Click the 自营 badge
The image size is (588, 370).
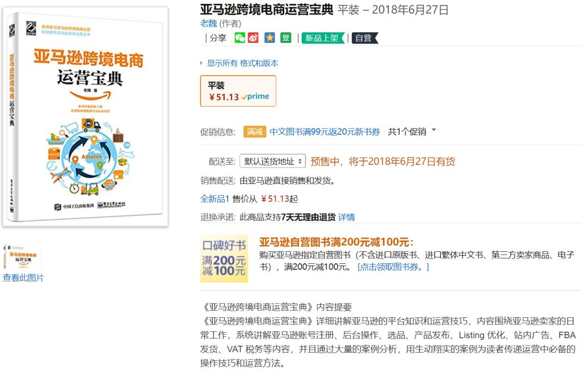(364, 38)
